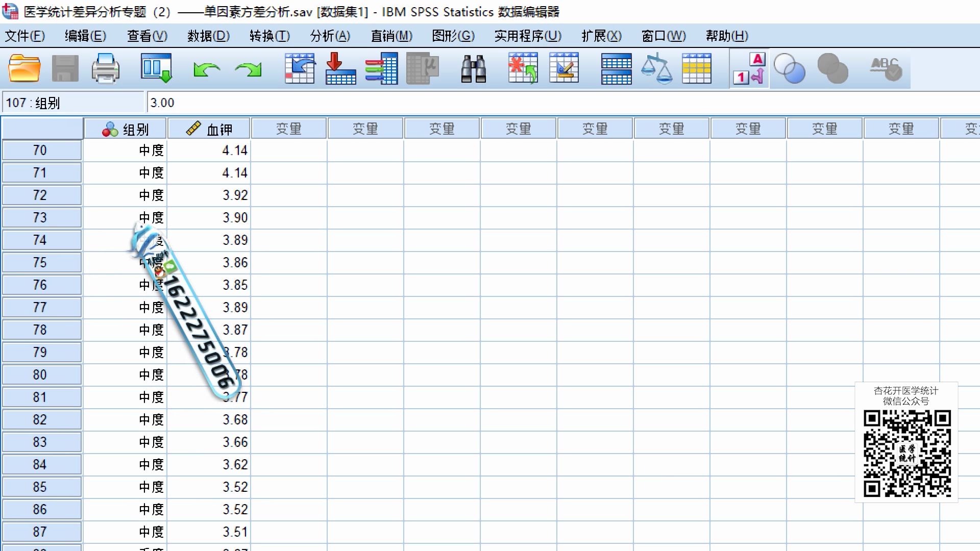Click the Print toolbar icon
The image size is (980, 551).
click(106, 69)
